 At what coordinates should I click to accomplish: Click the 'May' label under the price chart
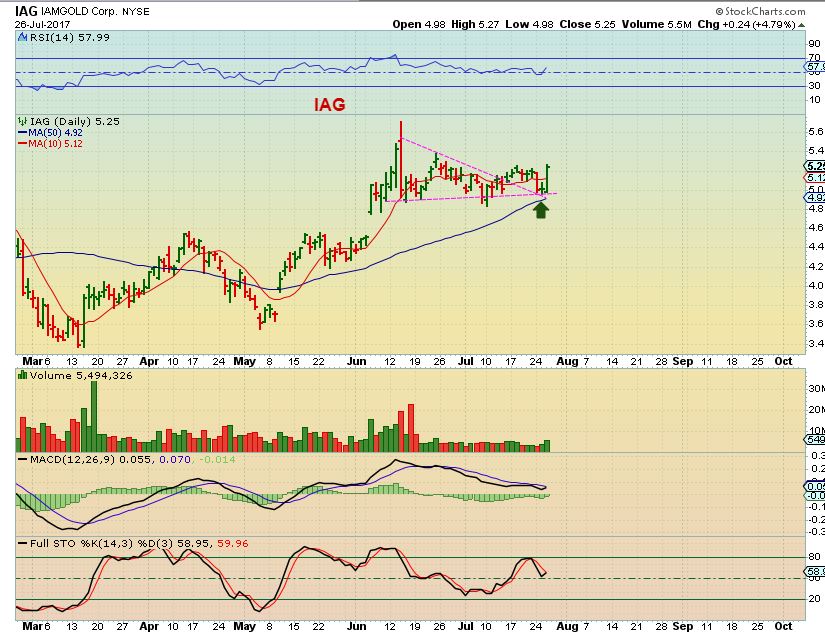(245, 361)
